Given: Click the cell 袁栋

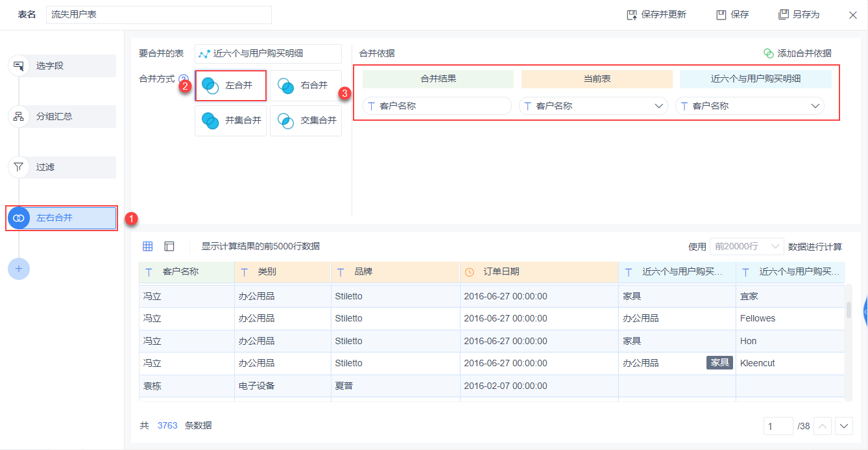Looking at the screenshot, I should 187,386.
